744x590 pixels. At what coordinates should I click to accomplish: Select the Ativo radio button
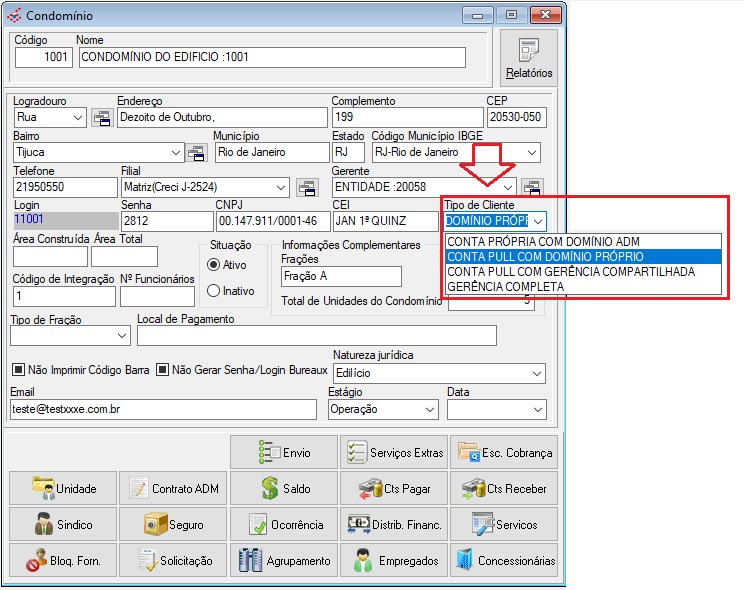[x=213, y=265]
